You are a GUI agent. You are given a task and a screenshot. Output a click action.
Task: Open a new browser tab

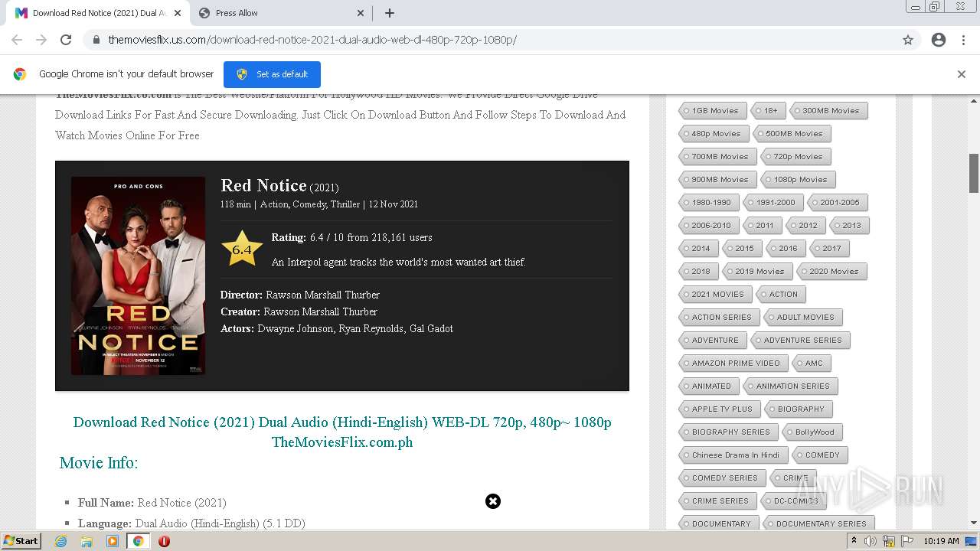point(390,13)
